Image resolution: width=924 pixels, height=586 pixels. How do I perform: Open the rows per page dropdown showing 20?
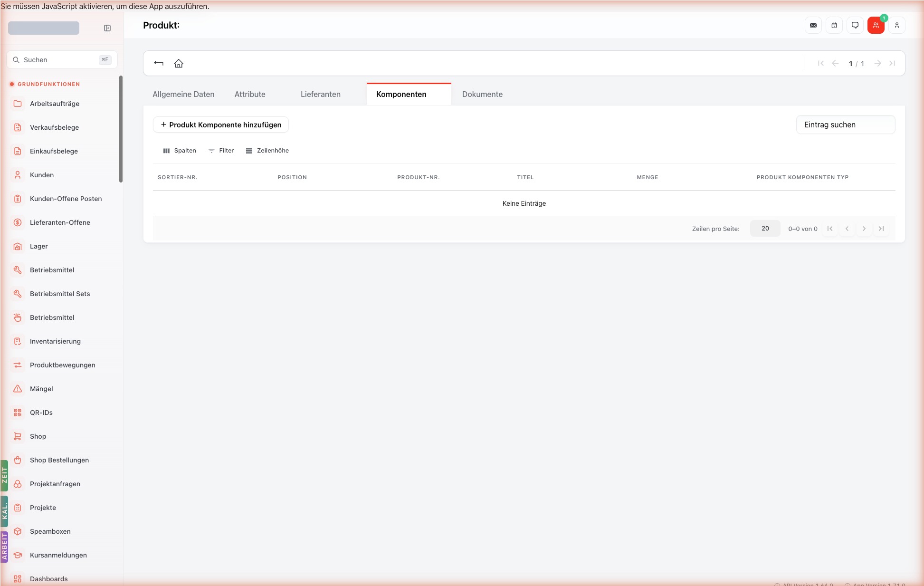(765, 229)
